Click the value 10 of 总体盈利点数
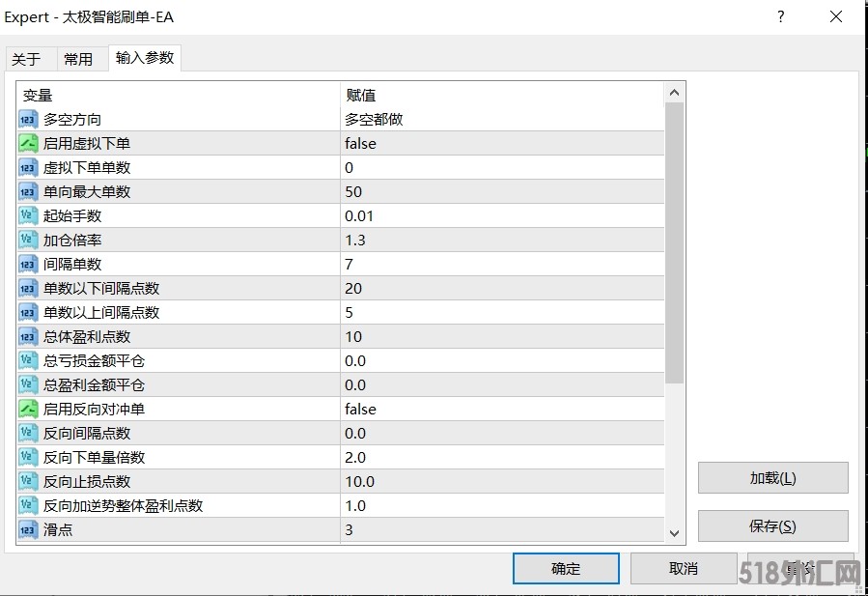Image resolution: width=868 pixels, height=596 pixels. click(x=353, y=337)
